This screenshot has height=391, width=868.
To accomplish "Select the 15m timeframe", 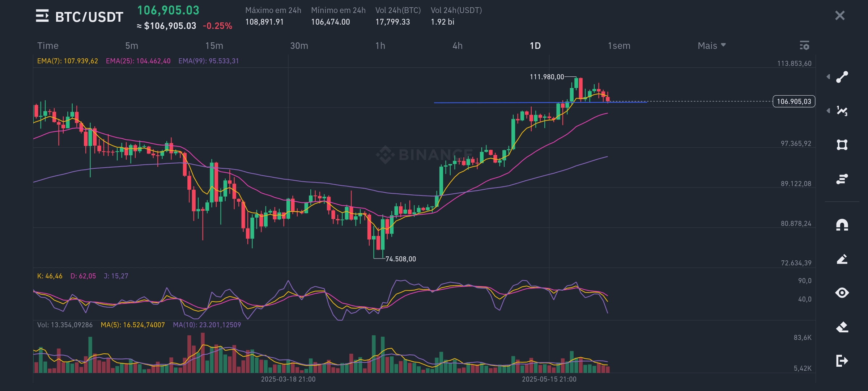I will click(x=214, y=46).
